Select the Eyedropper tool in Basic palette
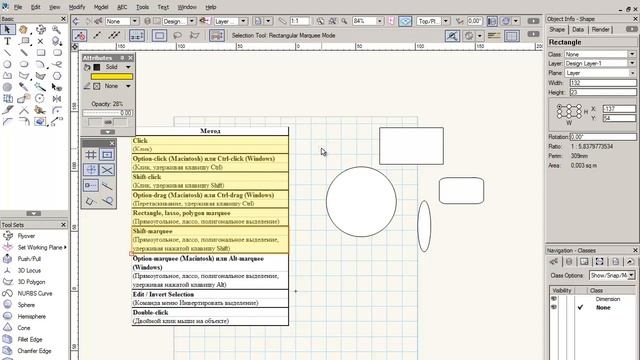The image size is (640, 360). coord(24,87)
